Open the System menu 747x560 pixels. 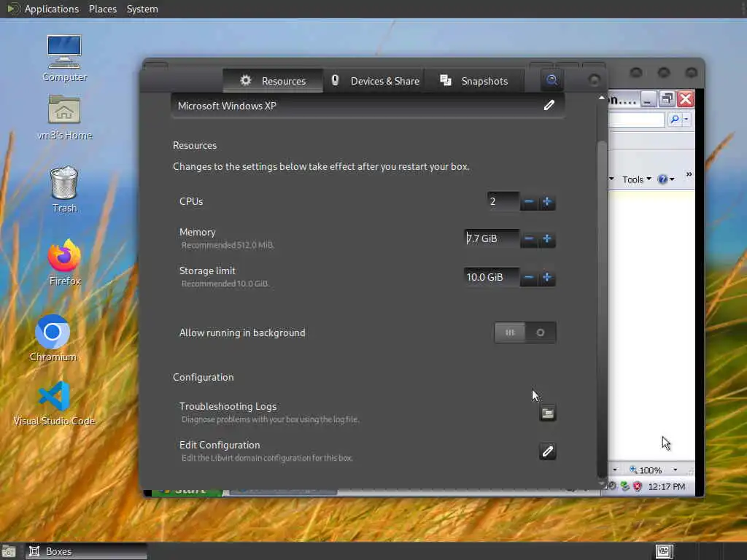(142, 9)
